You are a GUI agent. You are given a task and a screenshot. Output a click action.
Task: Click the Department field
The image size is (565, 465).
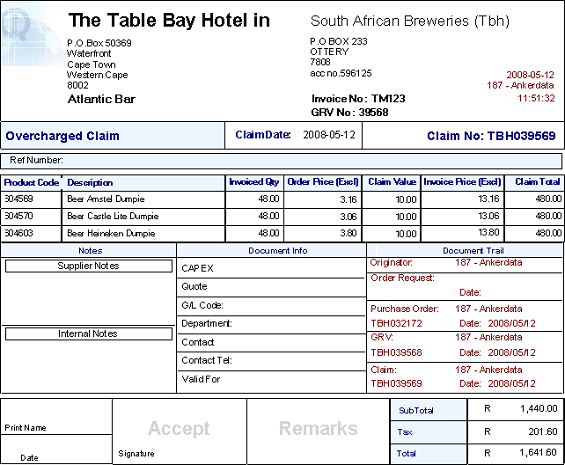pos(271,324)
